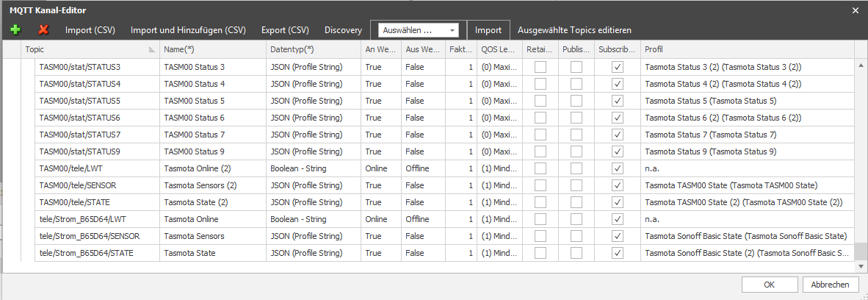Select topic cell TASM00/stat/STATUS9

tap(97, 151)
